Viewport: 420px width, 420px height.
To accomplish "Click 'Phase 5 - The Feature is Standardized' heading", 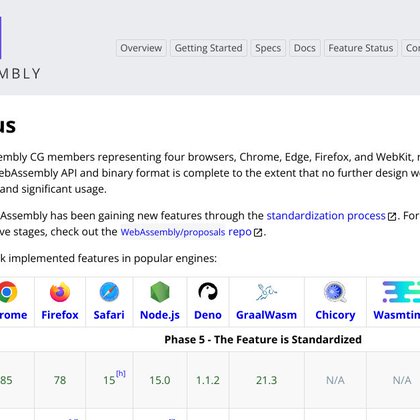I will [x=263, y=339].
